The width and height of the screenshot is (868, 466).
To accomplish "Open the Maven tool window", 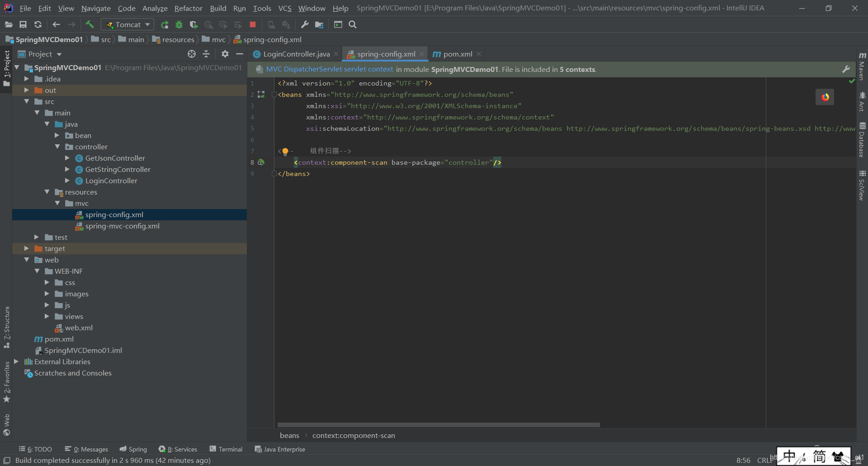I will 862,66.
